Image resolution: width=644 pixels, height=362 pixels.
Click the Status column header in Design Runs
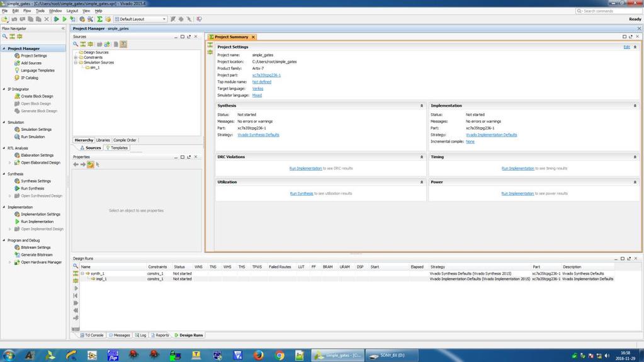(x=179, y=267)
